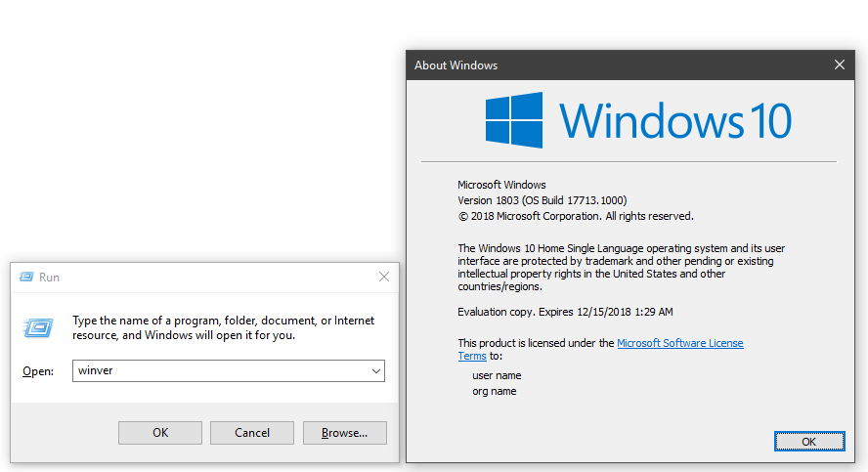868x472 pixels.
Task: Close the About Windows dialog
Action: (839, 65)
